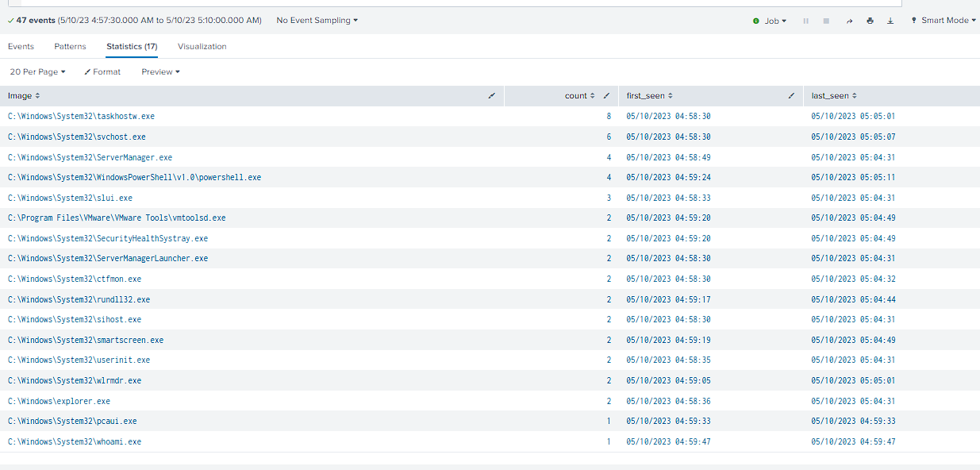The image size is (980, 470).
Task: Click last_seen 05:05:11 for powershell.exe
Action: click(853, 178)
